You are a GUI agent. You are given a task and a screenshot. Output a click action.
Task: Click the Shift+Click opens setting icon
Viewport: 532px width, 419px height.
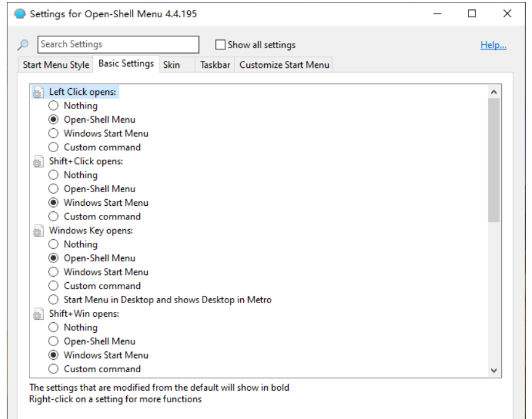(38, 162)
